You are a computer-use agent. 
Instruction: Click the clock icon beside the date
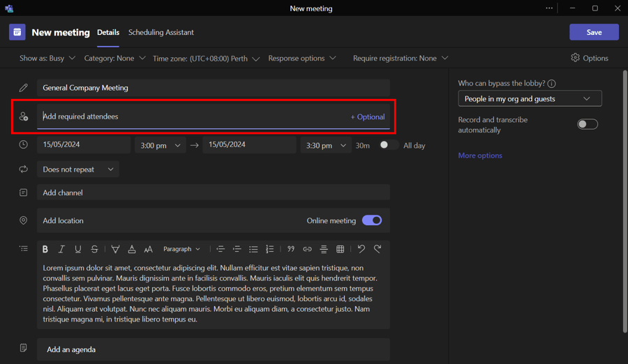[x=23, y=144]
